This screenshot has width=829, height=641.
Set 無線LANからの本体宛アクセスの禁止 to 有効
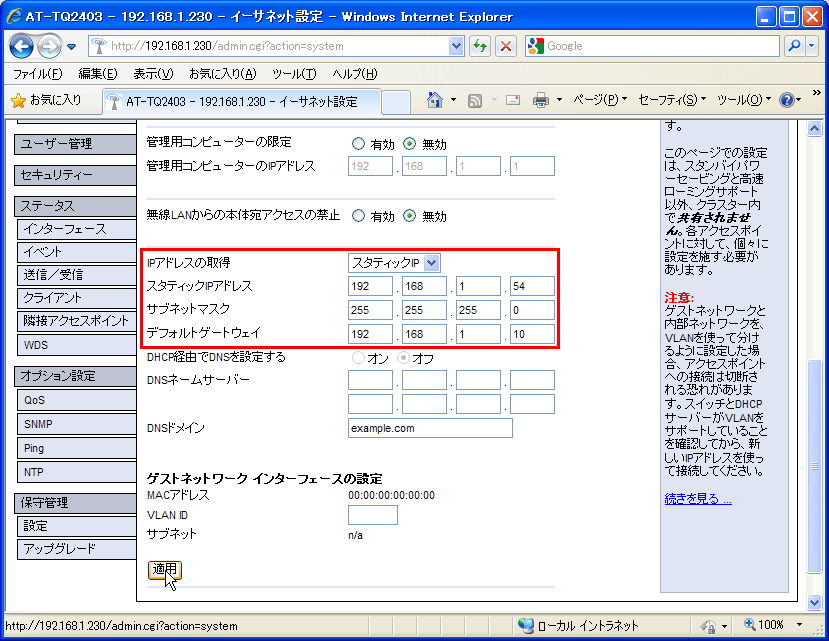click(x=358, y=216)
